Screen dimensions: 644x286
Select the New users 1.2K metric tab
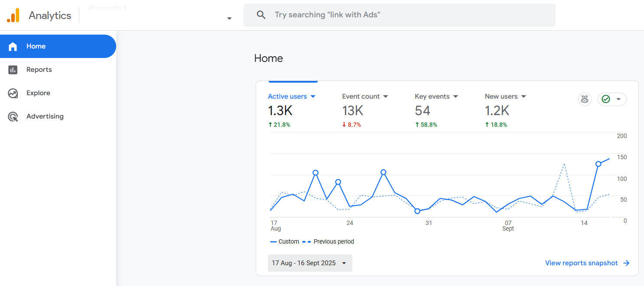click(x=505, y=110)
